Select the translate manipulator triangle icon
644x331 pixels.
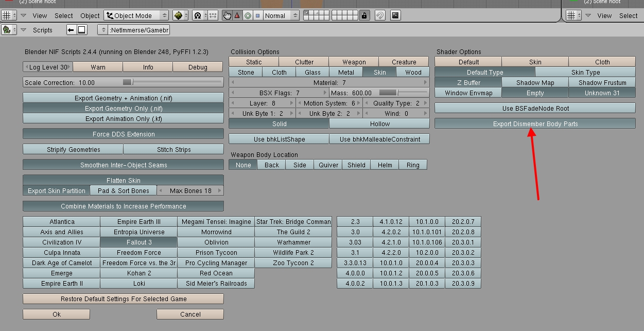click(x=237, y=15)
